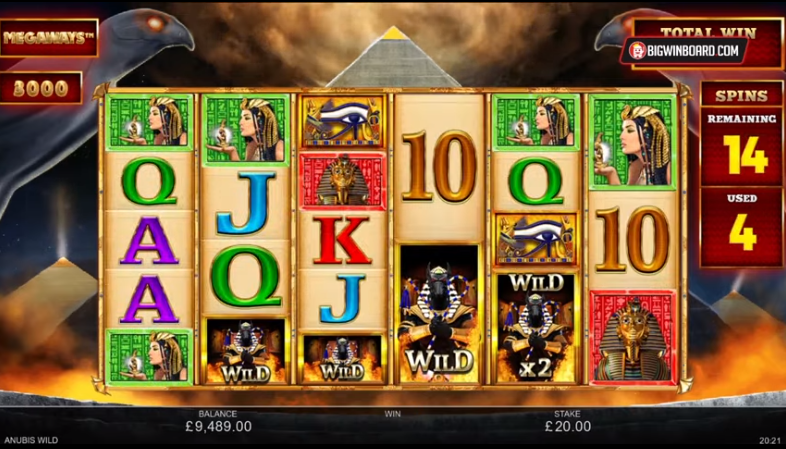Click the Eye of Horus atop reel three
Viewport: 786px width, 449px height.
342,121
